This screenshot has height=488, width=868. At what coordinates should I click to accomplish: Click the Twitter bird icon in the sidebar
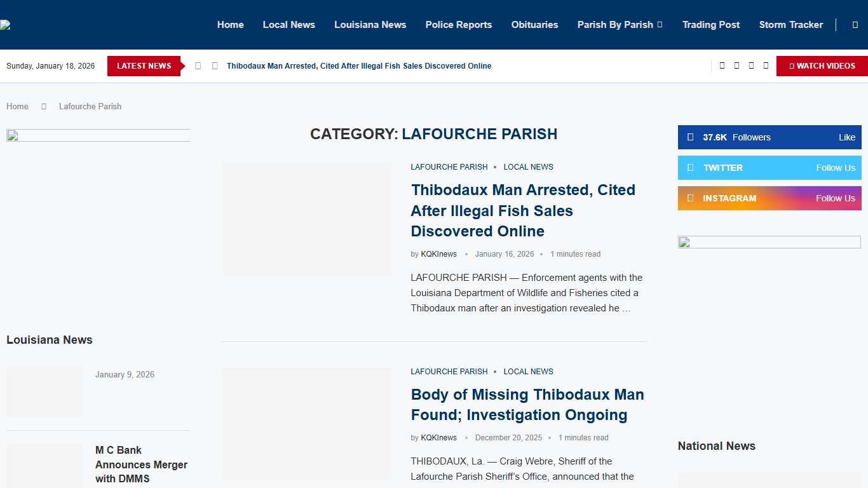[x=692, y=168]
